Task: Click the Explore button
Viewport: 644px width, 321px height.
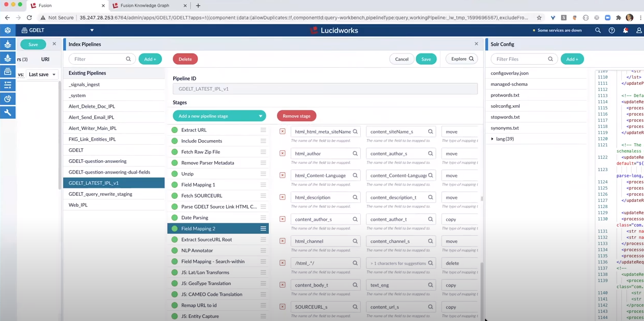Action: tap(461, 59)
